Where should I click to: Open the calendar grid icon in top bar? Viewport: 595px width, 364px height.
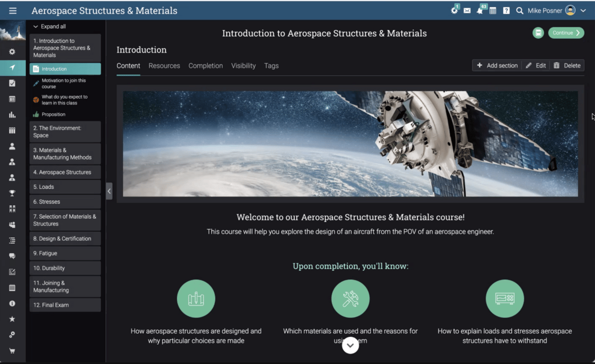[493, 10]
